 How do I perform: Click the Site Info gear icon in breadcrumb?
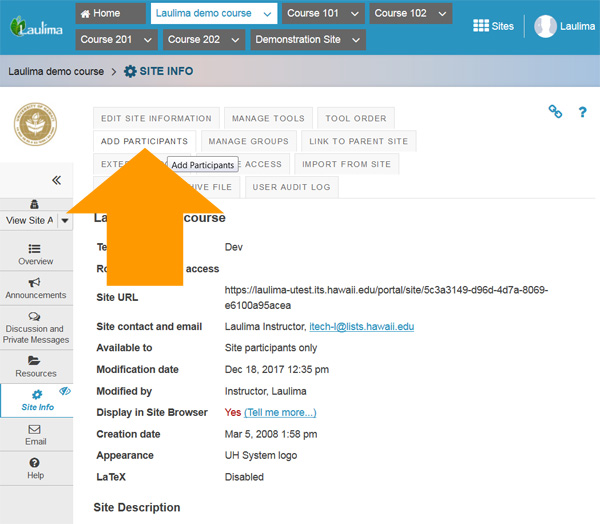click(130, 71)
